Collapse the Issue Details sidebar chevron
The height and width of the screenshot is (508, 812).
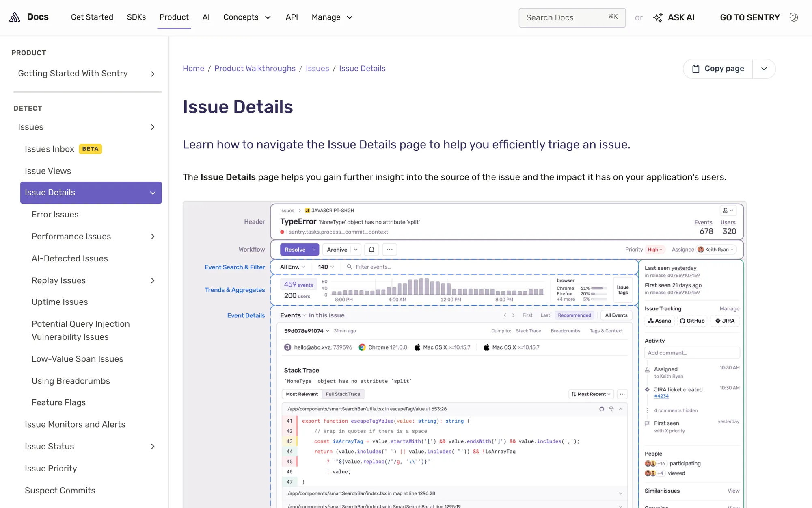[153, 193]
